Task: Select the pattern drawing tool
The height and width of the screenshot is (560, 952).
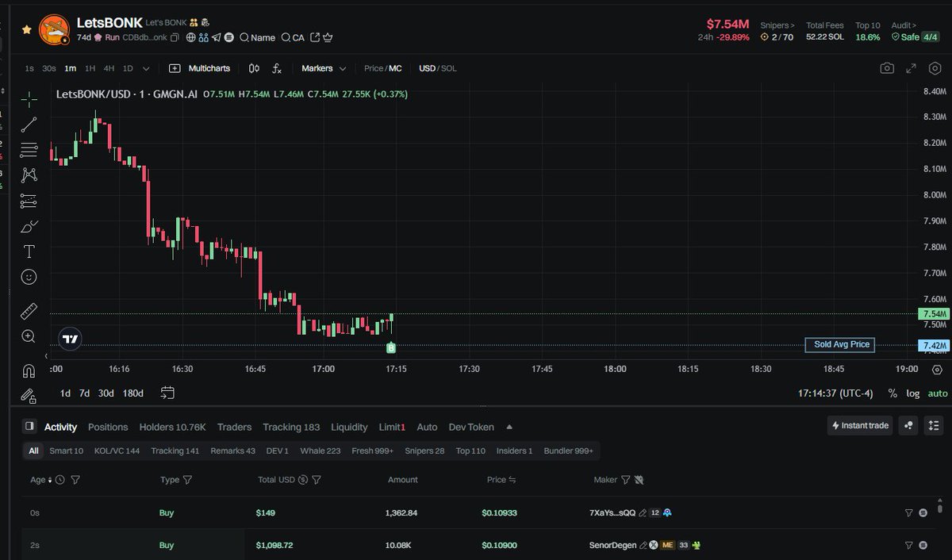Action: tap(29, 175)
